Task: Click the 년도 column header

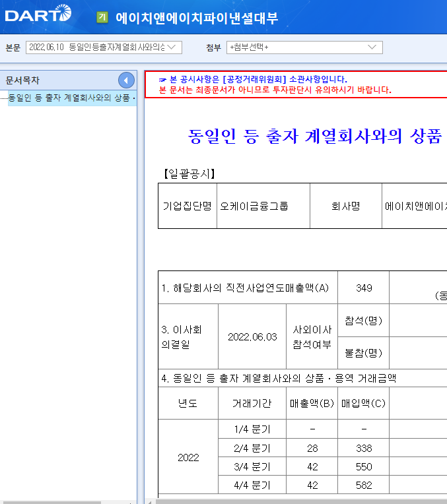Action: coord(188,403)
